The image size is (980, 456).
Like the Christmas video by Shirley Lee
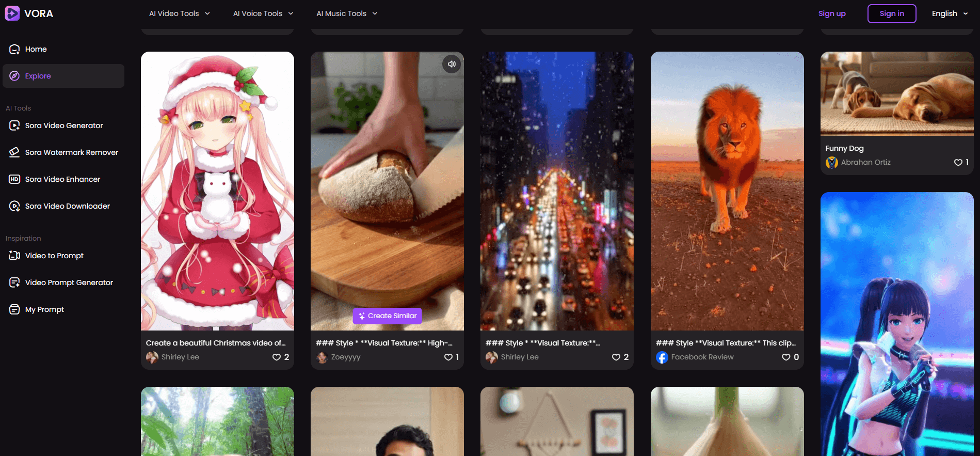click(x=277, y=357)
